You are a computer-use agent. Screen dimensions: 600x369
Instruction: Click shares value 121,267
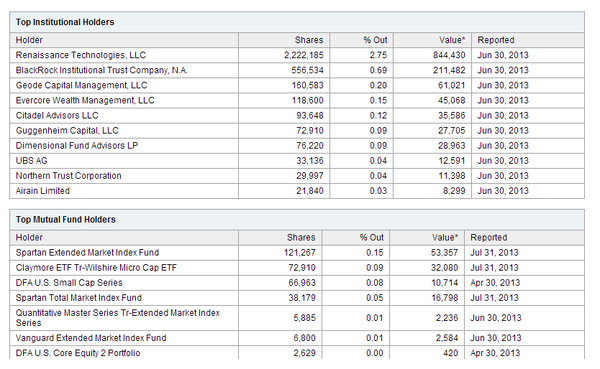pos(300,253)
